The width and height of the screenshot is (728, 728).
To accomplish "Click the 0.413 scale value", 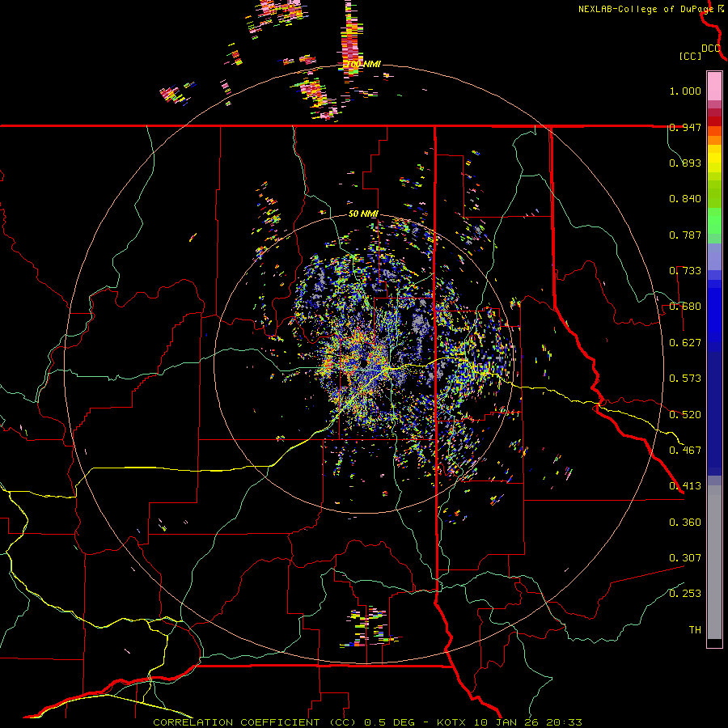I will tap(685, 486).
